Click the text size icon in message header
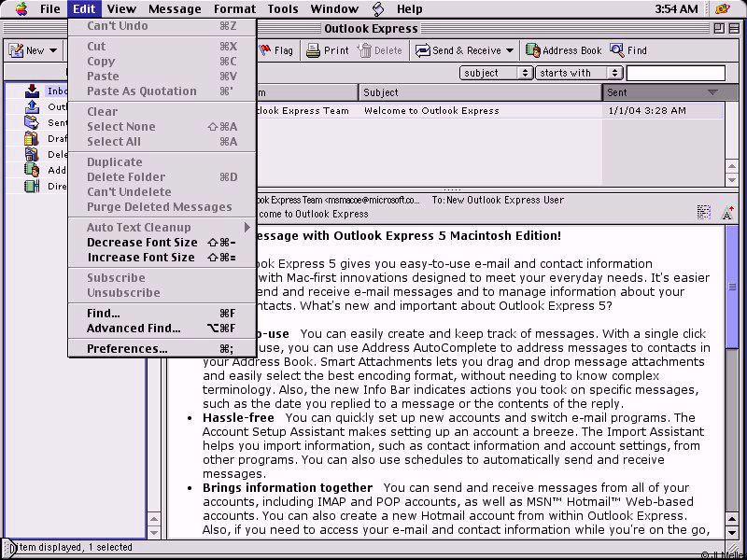Viewport: 747px width, 560px height. [727, 213]
